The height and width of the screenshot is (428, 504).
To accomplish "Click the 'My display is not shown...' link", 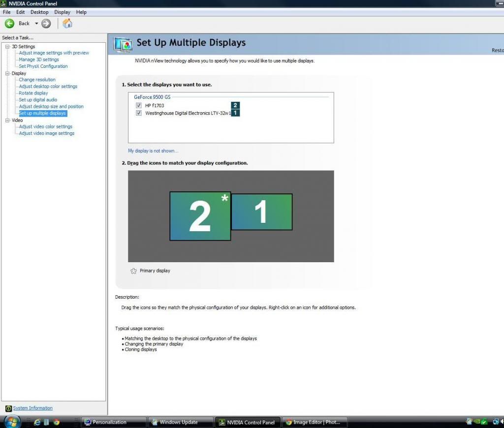I will coord(153,151).
